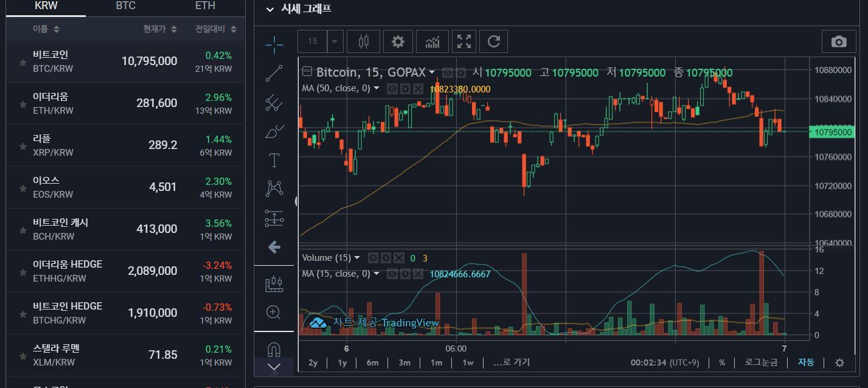Favorite 비트코인 BTC/KRW with star

click(23, 63)
